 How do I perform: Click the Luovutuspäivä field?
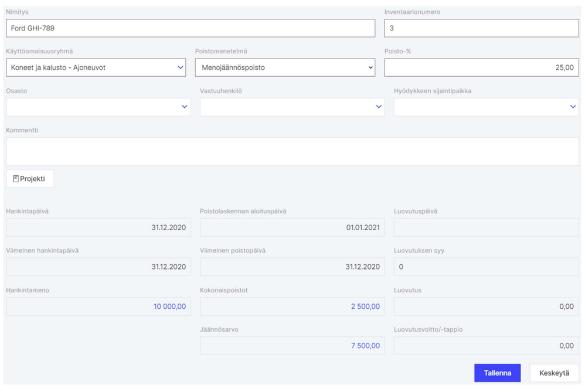coord(486,227)
